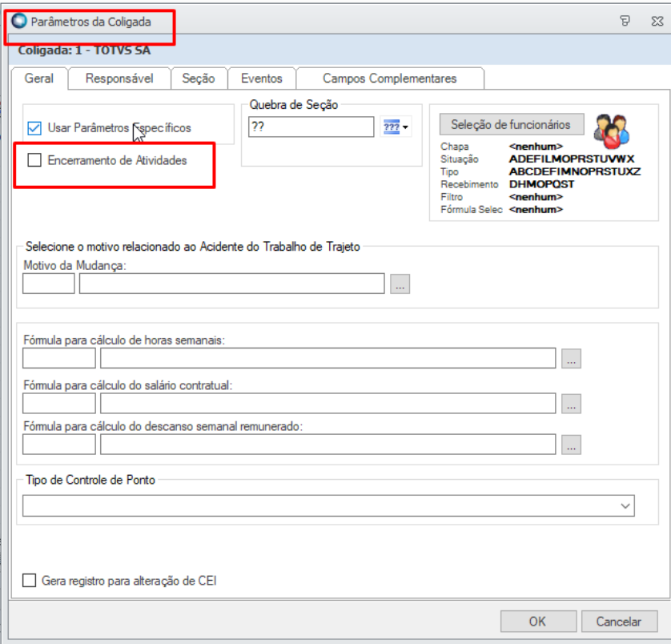Click the Seleção de funcionários button
The width and height of the screenshot is (671, 644).
[x=512, y=125]
